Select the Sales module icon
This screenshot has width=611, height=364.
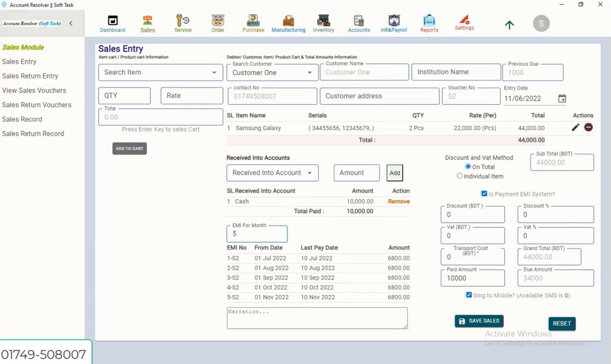147,23
